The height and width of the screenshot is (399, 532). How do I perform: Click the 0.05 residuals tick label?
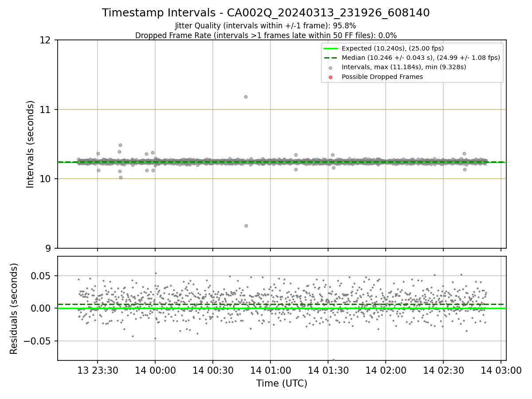pyautogui.click(x=41, y=276)
